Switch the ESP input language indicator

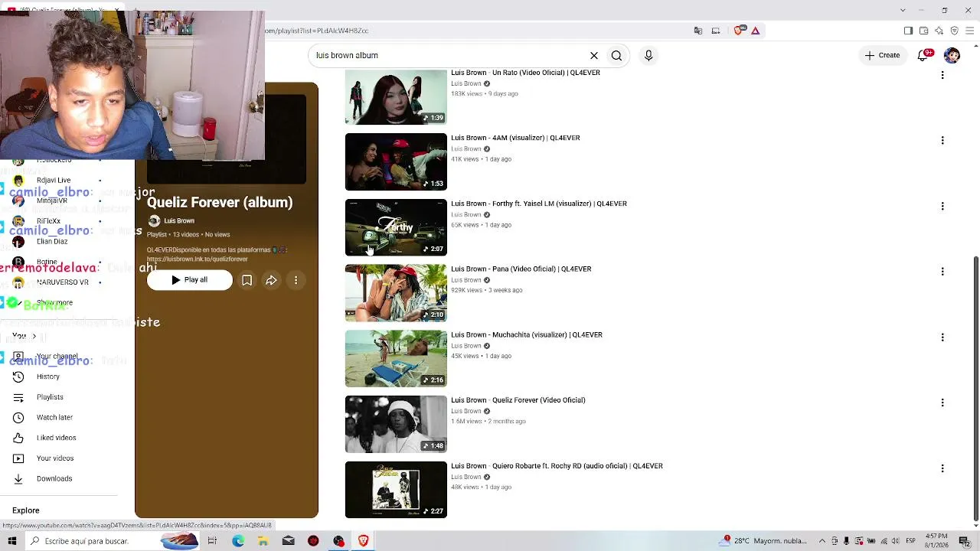[x=911, y=541]
